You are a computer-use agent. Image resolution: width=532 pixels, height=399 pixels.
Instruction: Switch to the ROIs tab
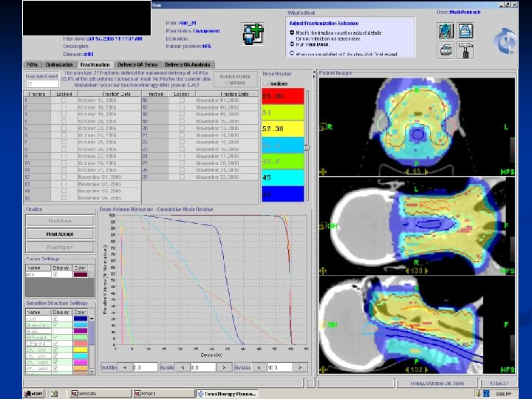pos(33,64)
